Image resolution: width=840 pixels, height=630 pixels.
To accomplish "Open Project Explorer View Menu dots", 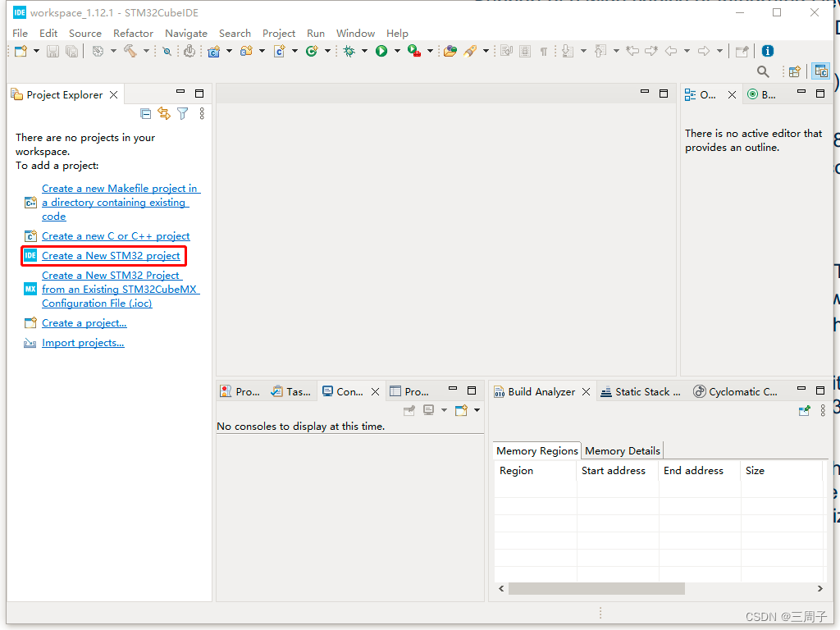I will [202, 113].
